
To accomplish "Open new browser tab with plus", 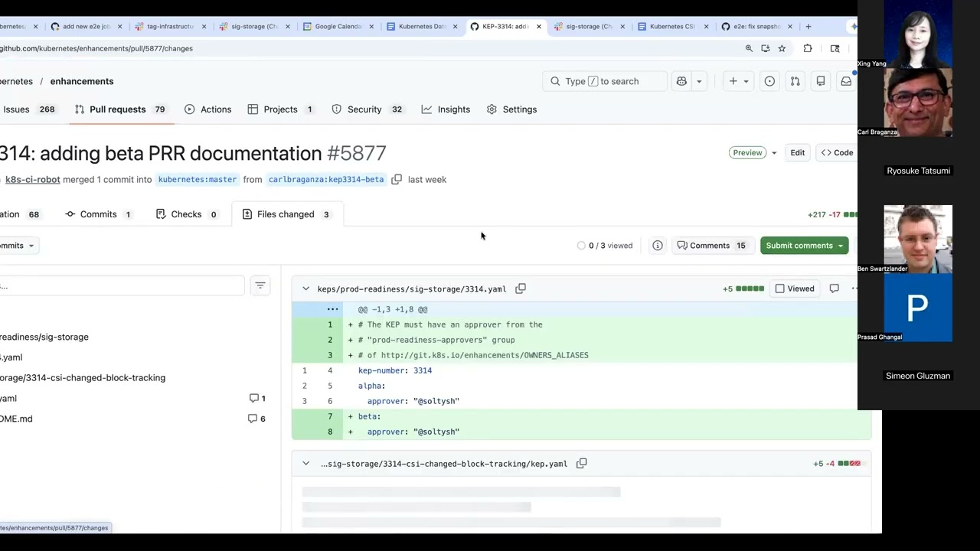I will pos(808,26).
